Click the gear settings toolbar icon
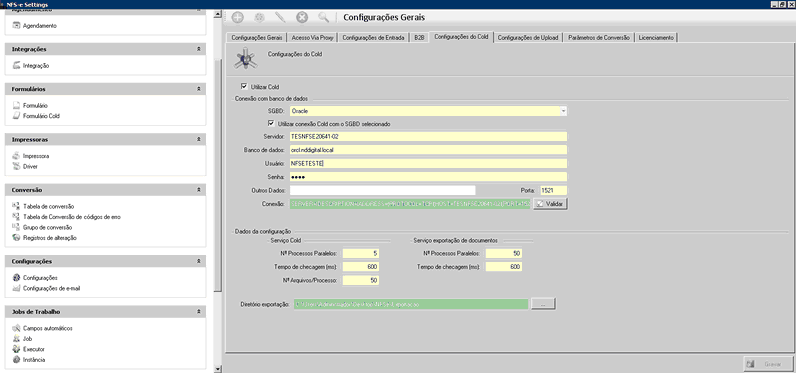Screen dimensions: 796x373 [259, 17]
